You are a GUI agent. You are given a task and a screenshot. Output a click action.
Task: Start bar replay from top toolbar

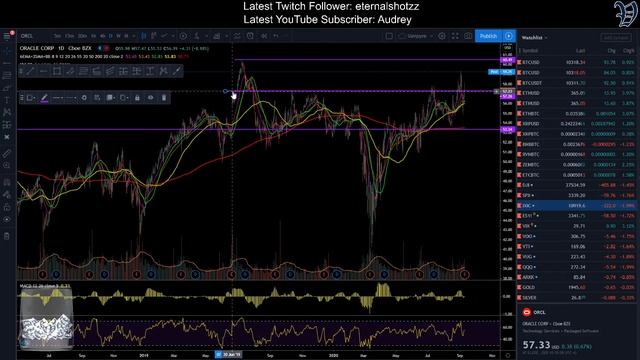pos(264,36)
